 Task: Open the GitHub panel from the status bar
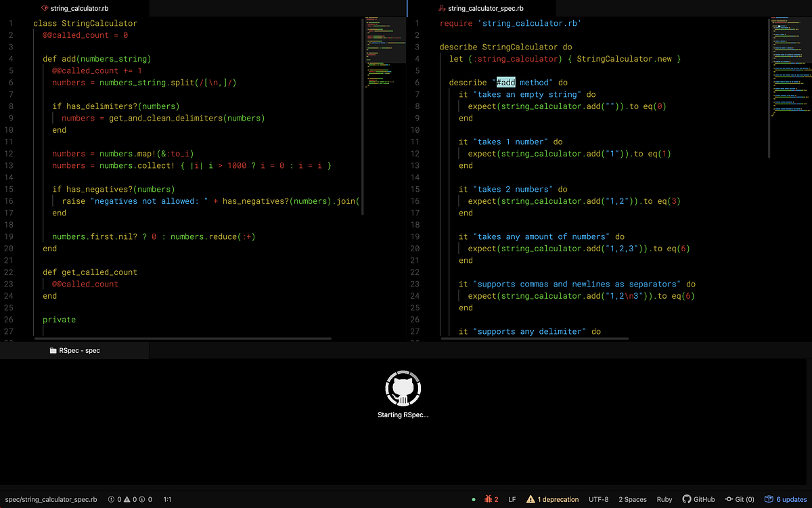[x=698, y=499]
